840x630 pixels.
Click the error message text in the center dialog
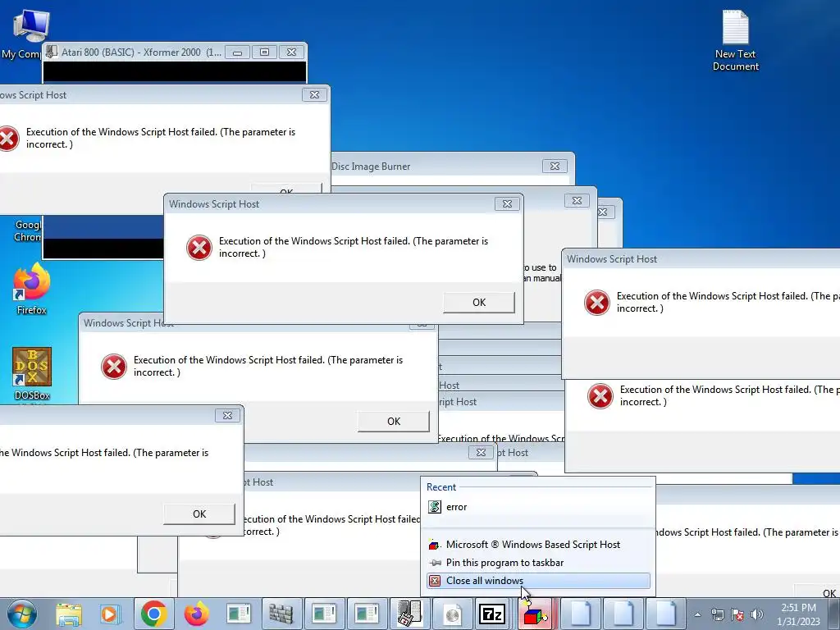[354, 247]
